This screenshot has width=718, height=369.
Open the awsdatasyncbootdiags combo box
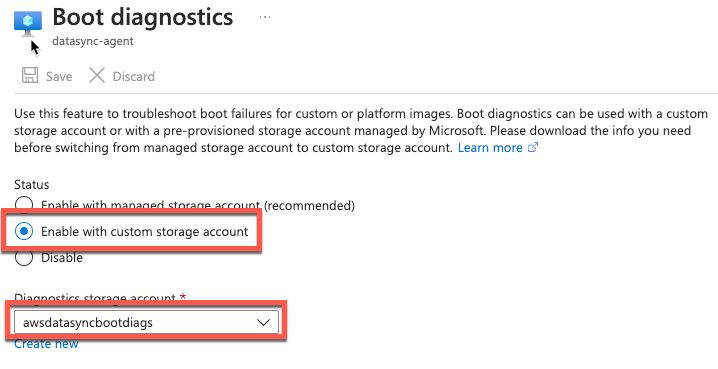coord(146,323)
